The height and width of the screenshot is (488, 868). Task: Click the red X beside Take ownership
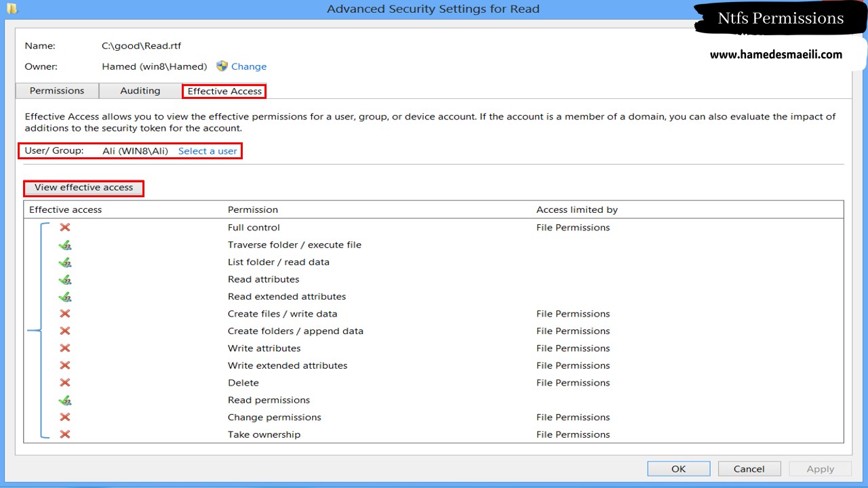pyautogui.click(x=65, y=434)
